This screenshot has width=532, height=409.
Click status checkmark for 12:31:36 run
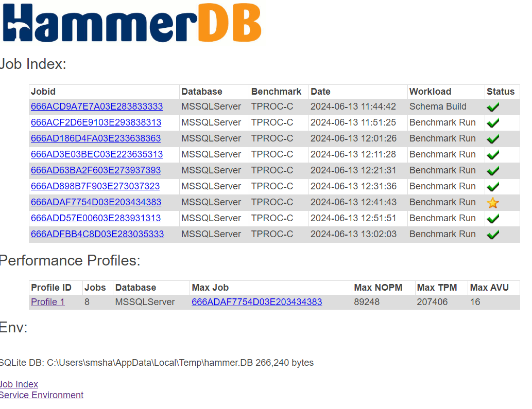493,186
